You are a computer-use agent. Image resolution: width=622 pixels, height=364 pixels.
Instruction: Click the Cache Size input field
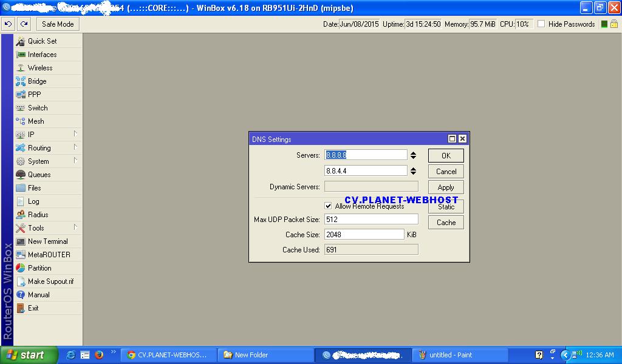(x=364, y=234)
